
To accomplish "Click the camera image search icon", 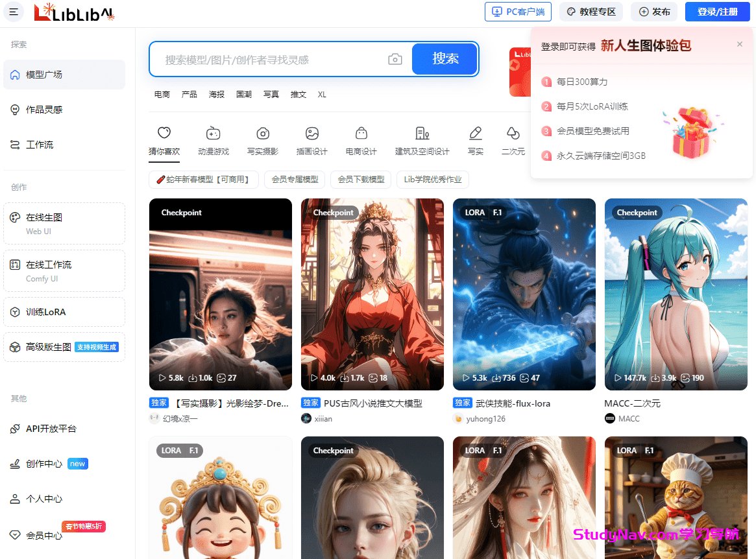I will (x=395, y=60).
